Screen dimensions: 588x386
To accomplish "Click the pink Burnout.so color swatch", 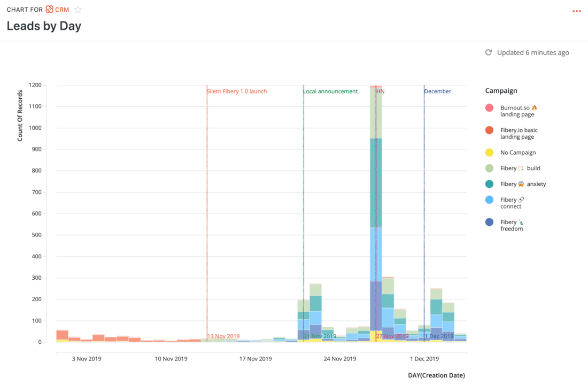I will click(489, 107).
